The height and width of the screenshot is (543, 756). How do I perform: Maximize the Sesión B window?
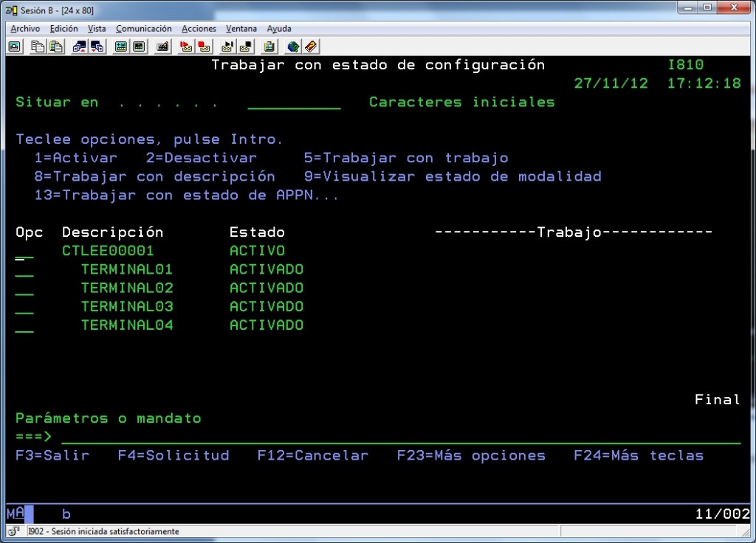tap(707, 7)
